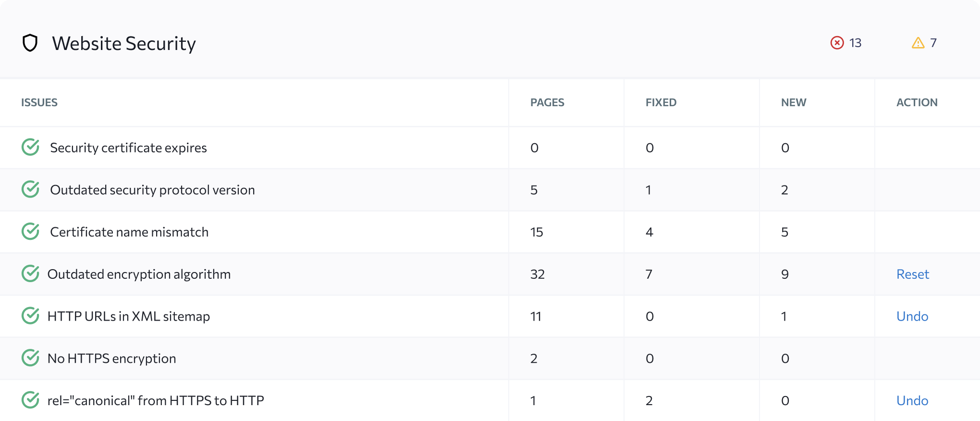Click check icon for rel="canonical" row
Image resolution: width=980 pixels, height=421 pixels.
[x=31, y=400]
